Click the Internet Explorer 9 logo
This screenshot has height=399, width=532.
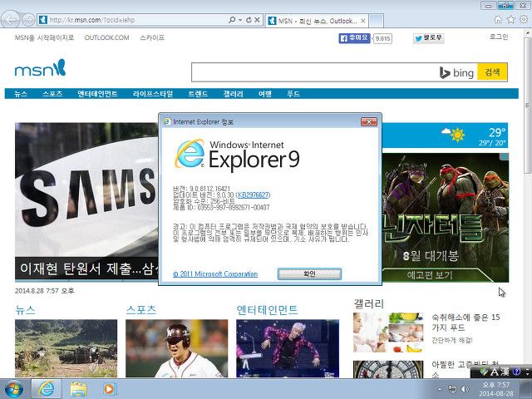[x=237, y=155]
